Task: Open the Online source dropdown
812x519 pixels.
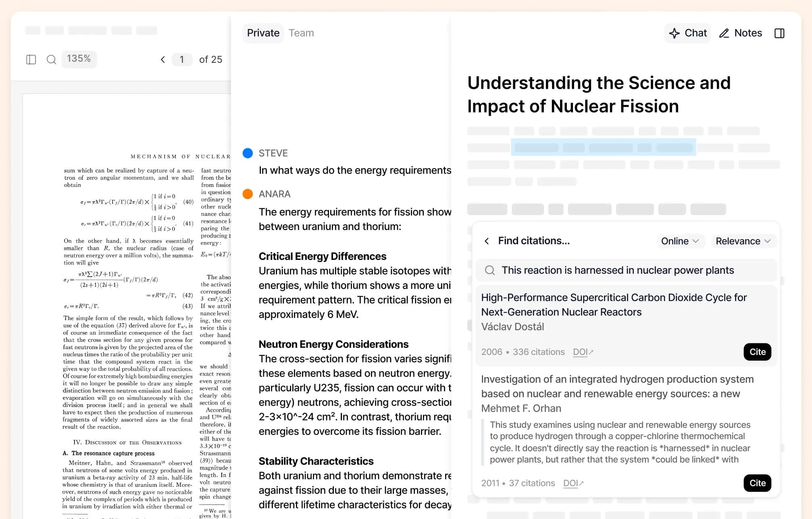Action: [680, 241]
